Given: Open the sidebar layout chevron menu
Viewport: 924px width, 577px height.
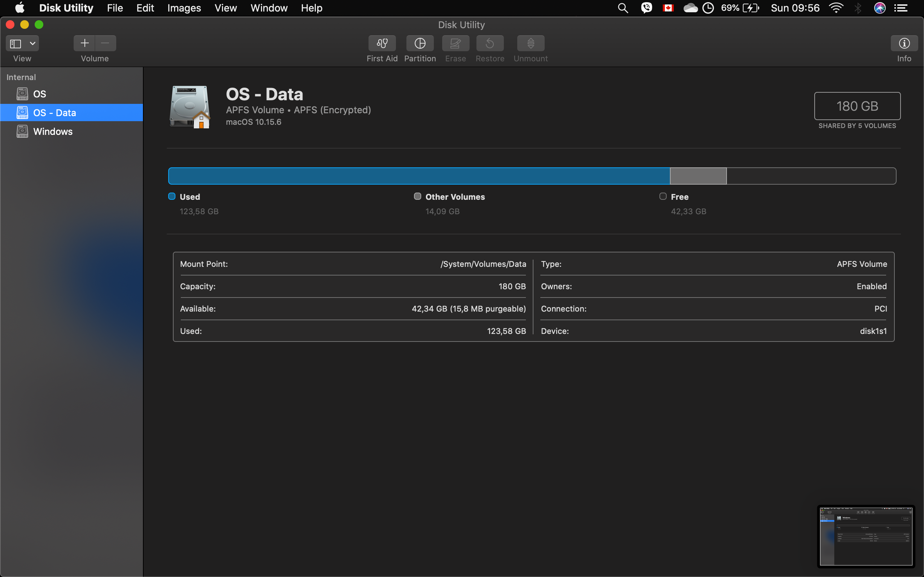Looking at the screenshot, I should [x=32, y=43].
